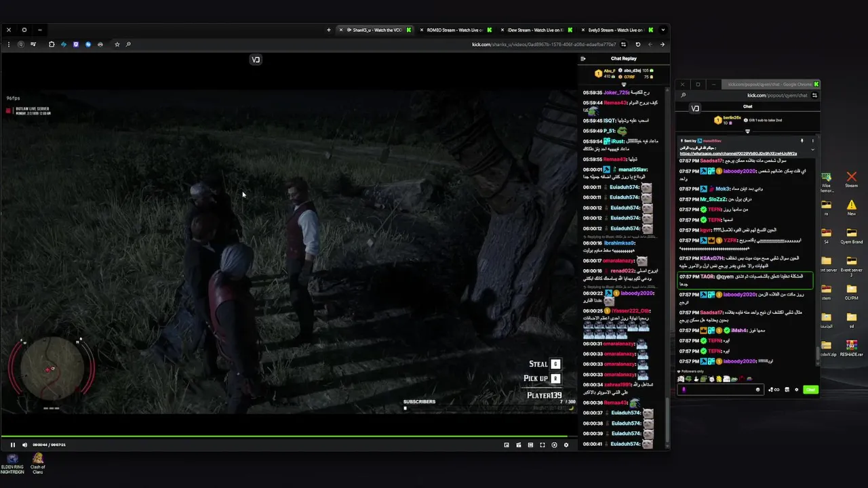The width and height of the screenshot is (868, 488).
Task: Open Event server 3 folder
Action: pyautogui.click(x=851, y=266)
